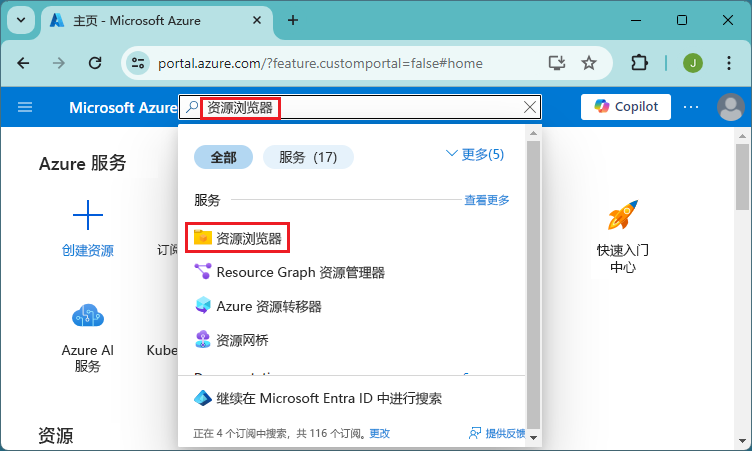Click search panel scrollbar up arrow
752x451 pixels.
[533, 133]
